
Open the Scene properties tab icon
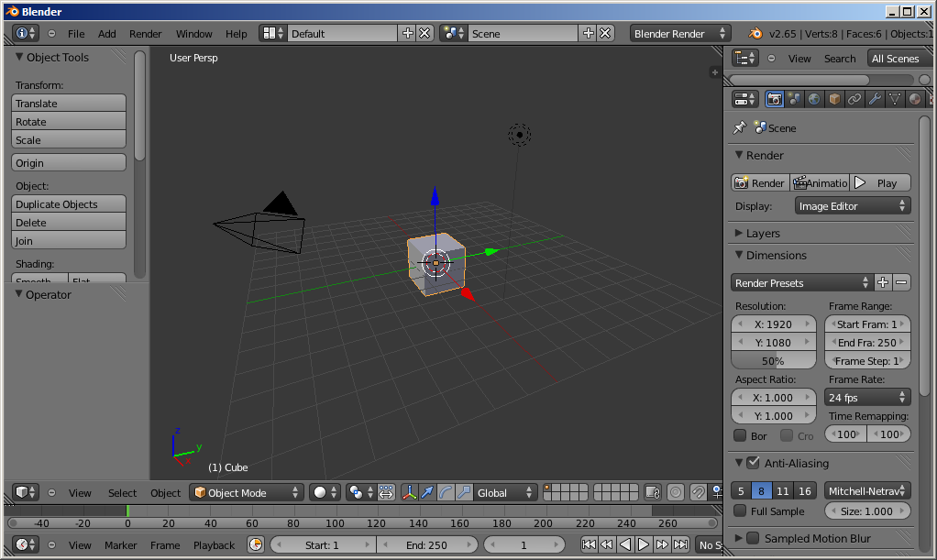(794, 99)
